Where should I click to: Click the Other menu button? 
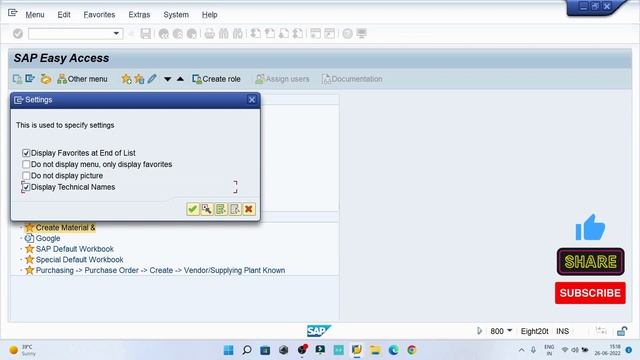(82, 79)
